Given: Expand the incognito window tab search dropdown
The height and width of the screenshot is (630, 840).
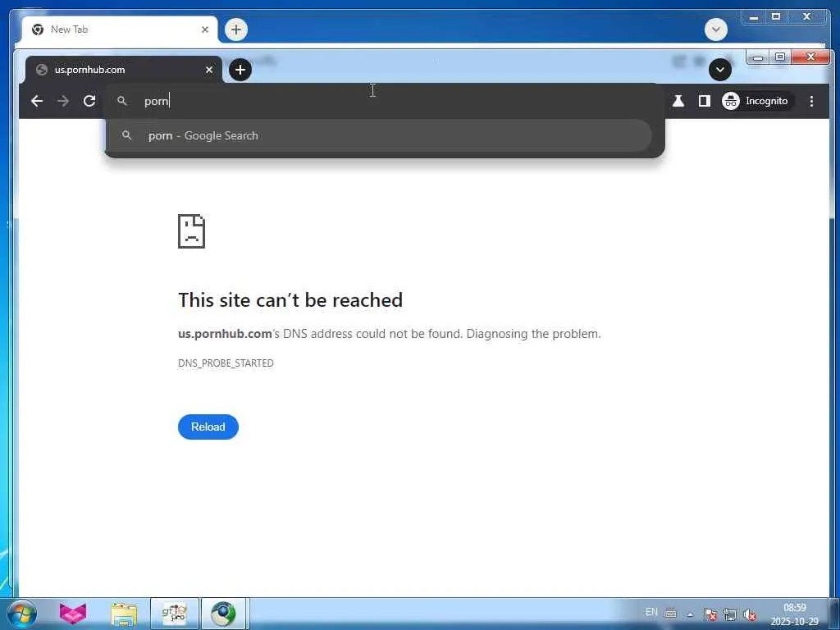Looking at the screenshot, I should 720,70.
